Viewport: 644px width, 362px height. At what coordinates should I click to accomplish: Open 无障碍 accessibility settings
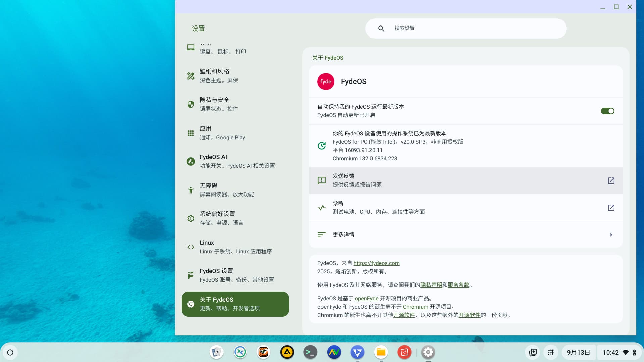(x=235, y=190)
